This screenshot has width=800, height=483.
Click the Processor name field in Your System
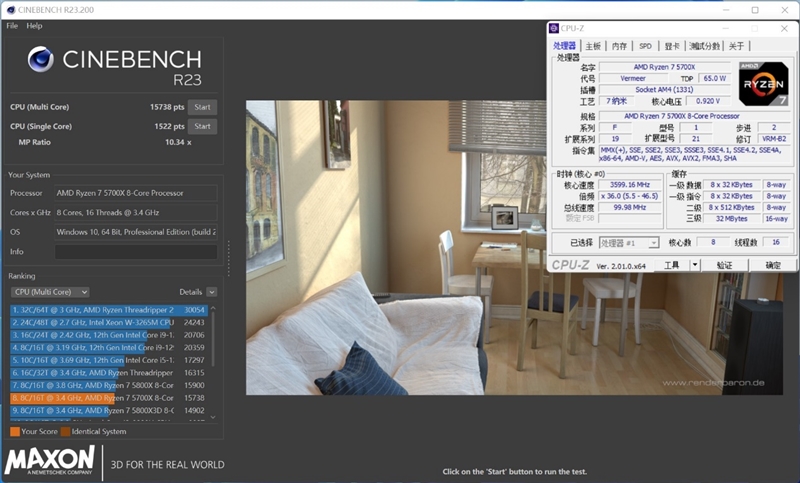(x=136, y=193)
